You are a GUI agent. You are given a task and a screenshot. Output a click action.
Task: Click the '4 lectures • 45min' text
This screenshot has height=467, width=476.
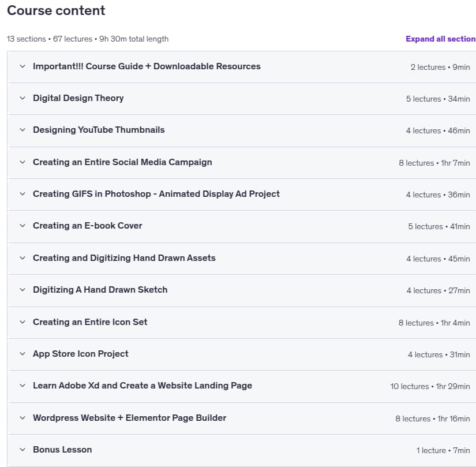tap(438, 259)
